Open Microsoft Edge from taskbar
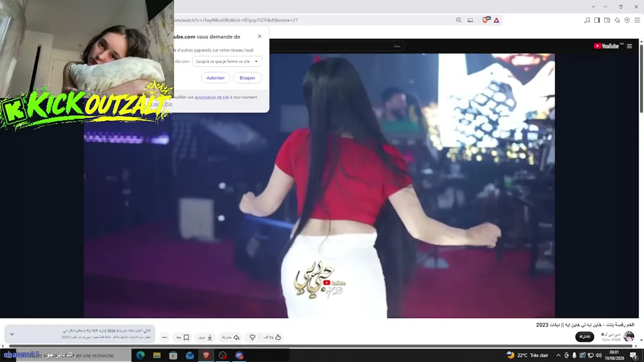 (x=140, y=355)
